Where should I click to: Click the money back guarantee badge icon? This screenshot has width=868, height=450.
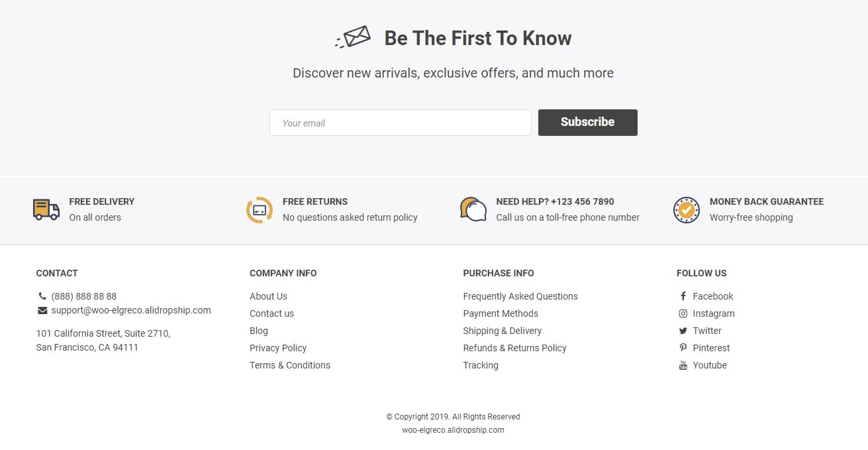pyautogui.click(x=687, y=210)
